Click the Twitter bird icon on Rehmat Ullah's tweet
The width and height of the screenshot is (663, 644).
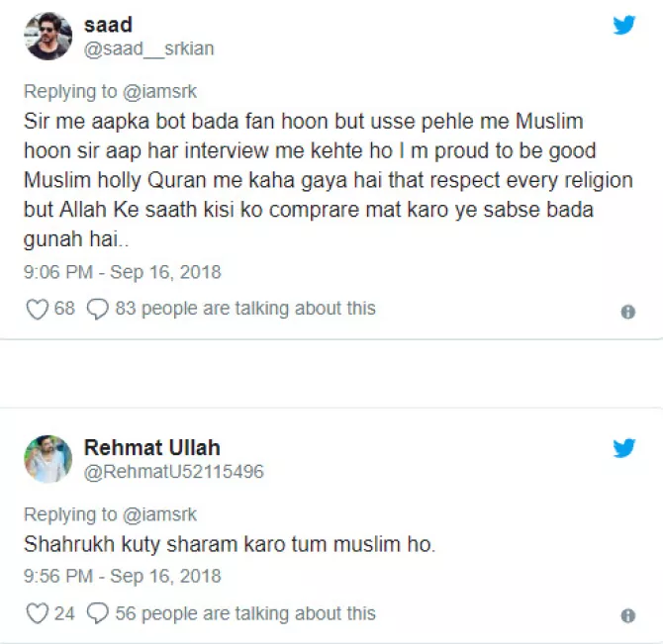(623, 449)
